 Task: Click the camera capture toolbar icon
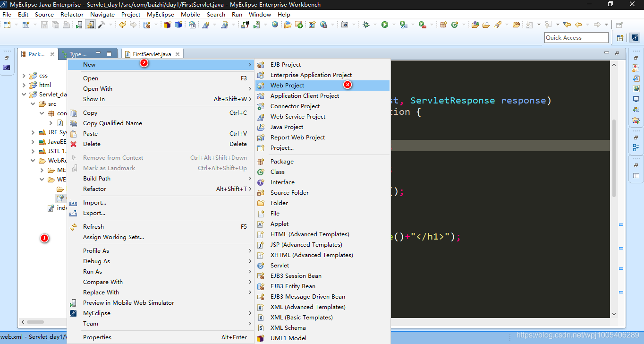(x=345, y=25)
